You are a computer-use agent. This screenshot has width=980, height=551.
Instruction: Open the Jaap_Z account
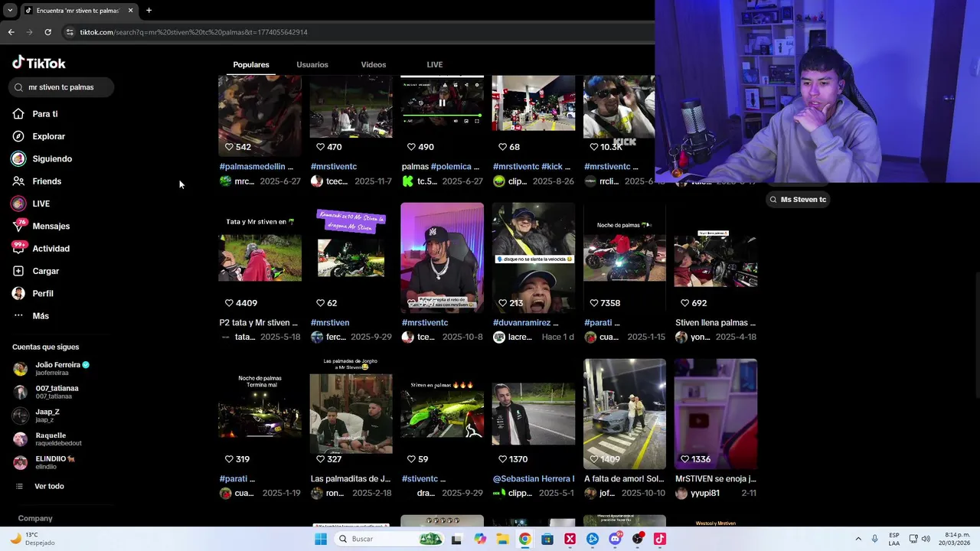click(x=36, y=416)
